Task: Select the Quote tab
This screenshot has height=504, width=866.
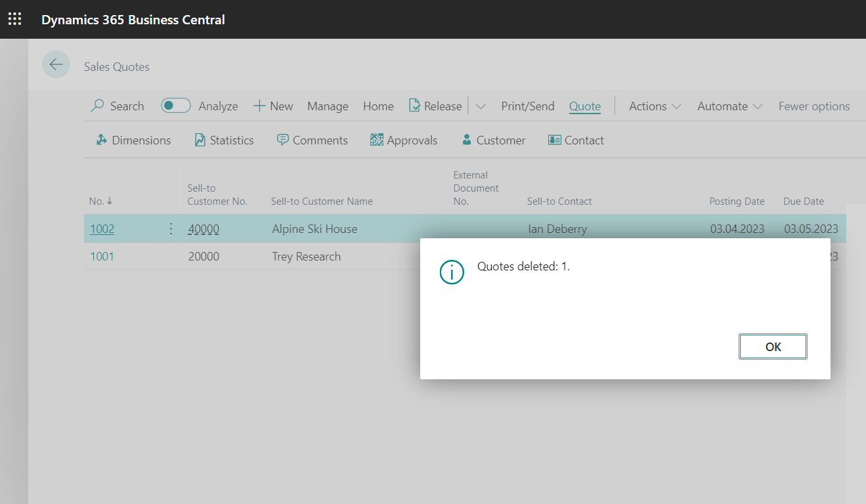Action: [x=585, y=106]
